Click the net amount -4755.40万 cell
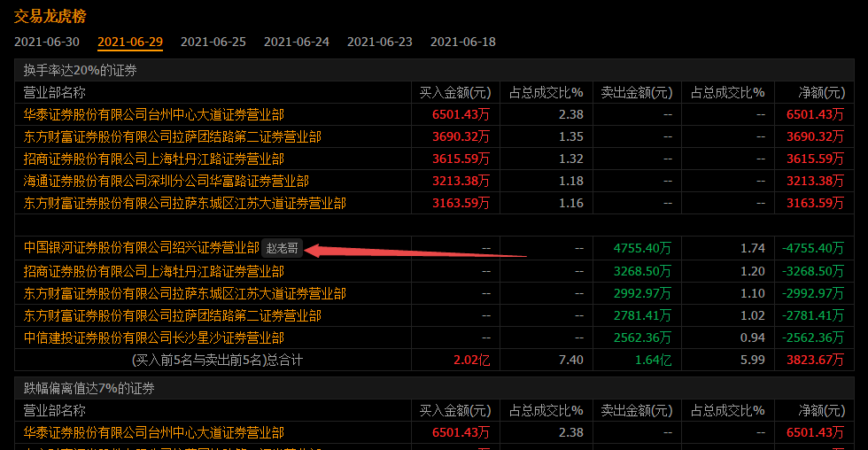Viewport: 868px width, 450px height. pyautogui.click(x=813, y=248)
